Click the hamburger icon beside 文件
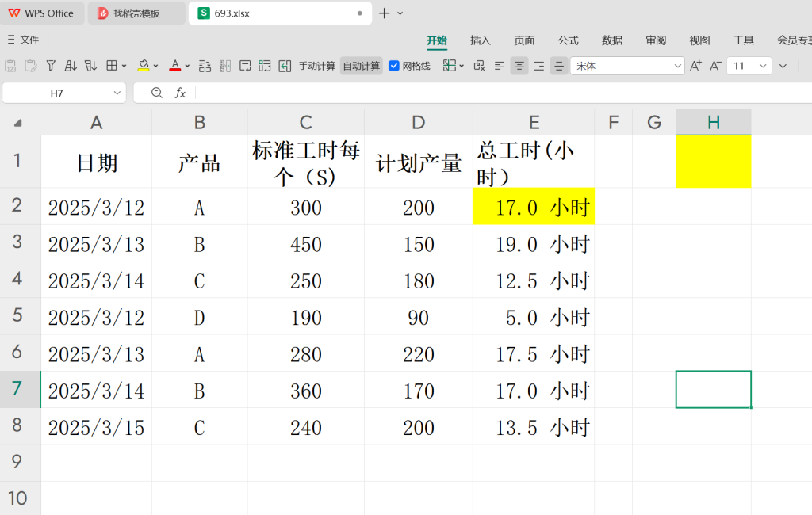Image resolution: width=812 pixels, height=515 pixels. click(11, 40)
